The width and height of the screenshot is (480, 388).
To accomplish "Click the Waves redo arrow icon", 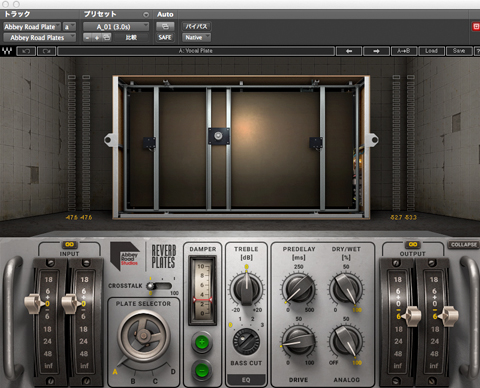I will click(x=47, y=51).
